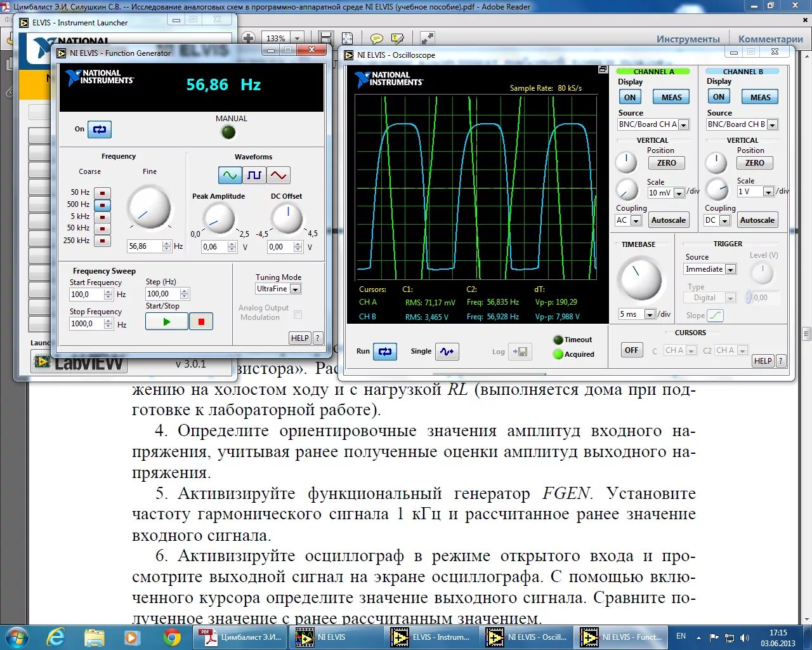Click Channel A vertical Scale knob
The image size is (812, 650).
(x=627, y=189)
